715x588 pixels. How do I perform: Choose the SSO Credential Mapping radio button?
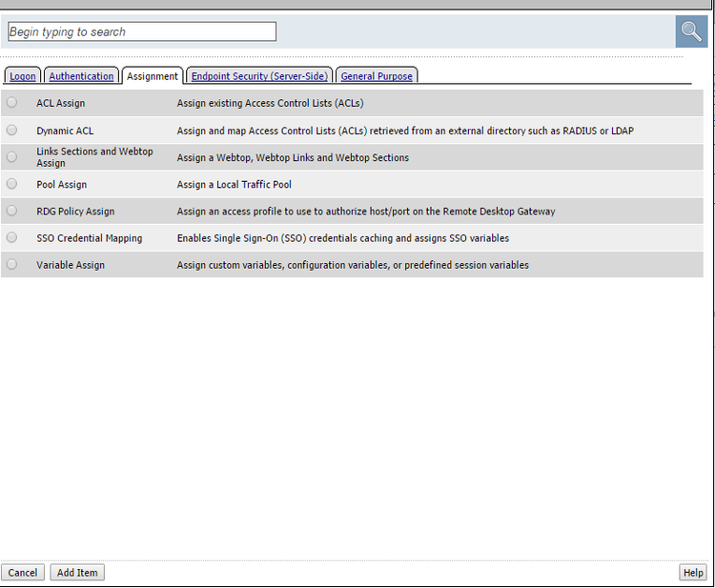click(x=12, y=237)
